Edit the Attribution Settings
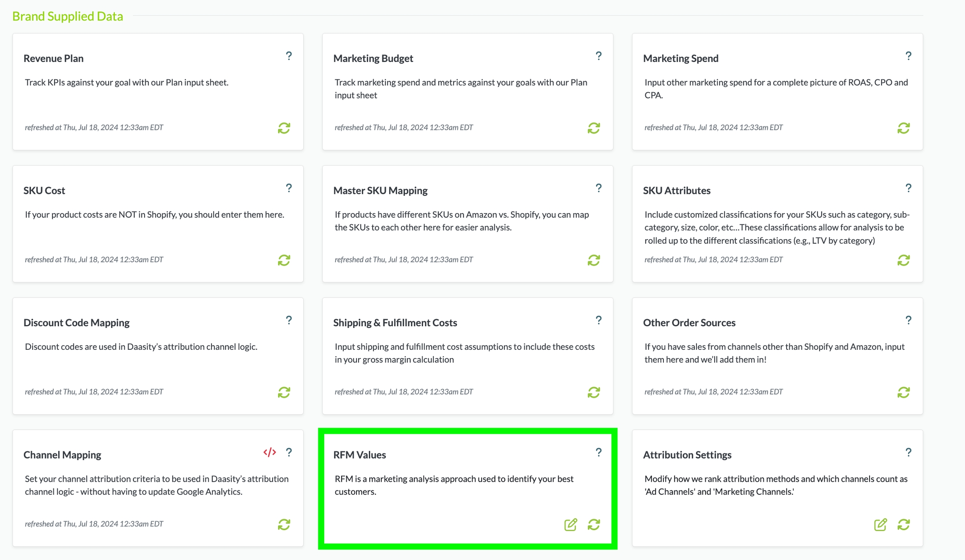 [x=880, y=524]
